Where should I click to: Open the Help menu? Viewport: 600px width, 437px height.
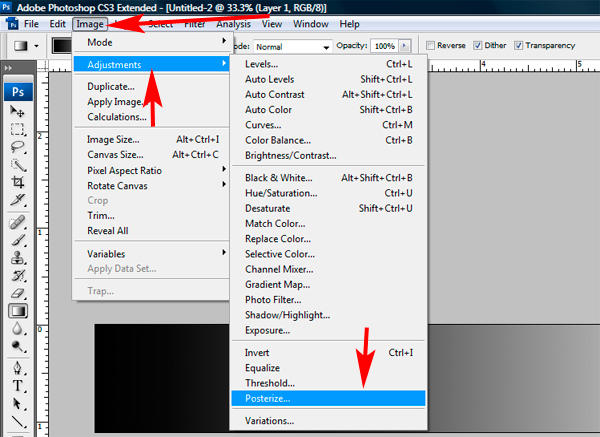click(x=349, y=24)
